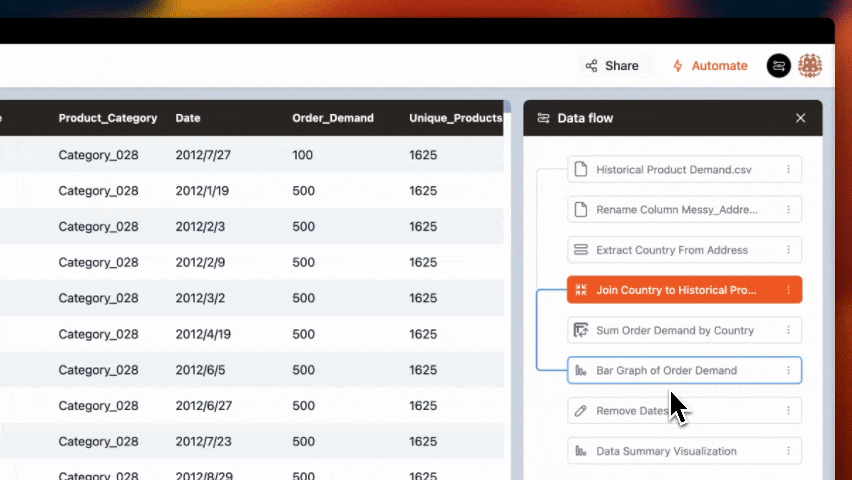
Task: Close the Data flow panel
Action: [800, 118]
